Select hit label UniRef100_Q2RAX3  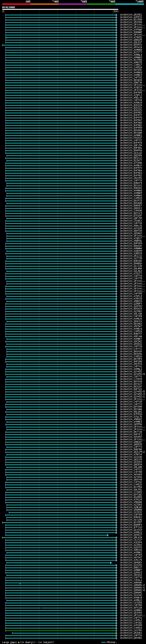pyautogui.click(x=131, y=572)
